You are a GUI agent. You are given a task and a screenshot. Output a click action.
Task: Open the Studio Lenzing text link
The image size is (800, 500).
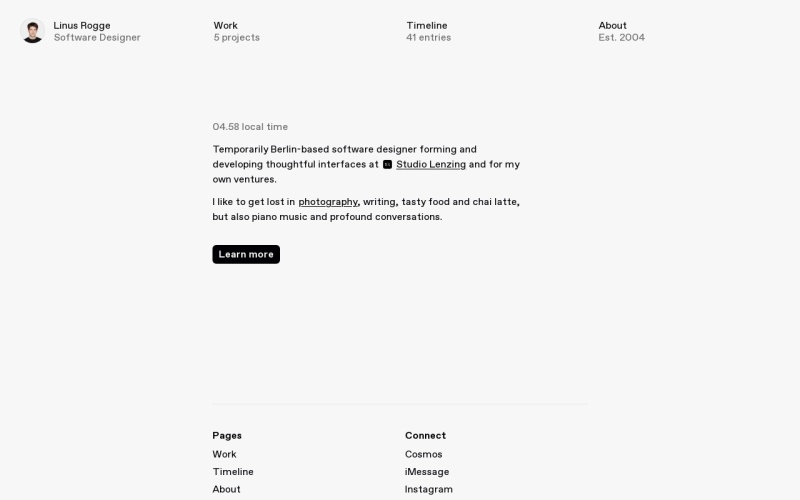(431, 164)
